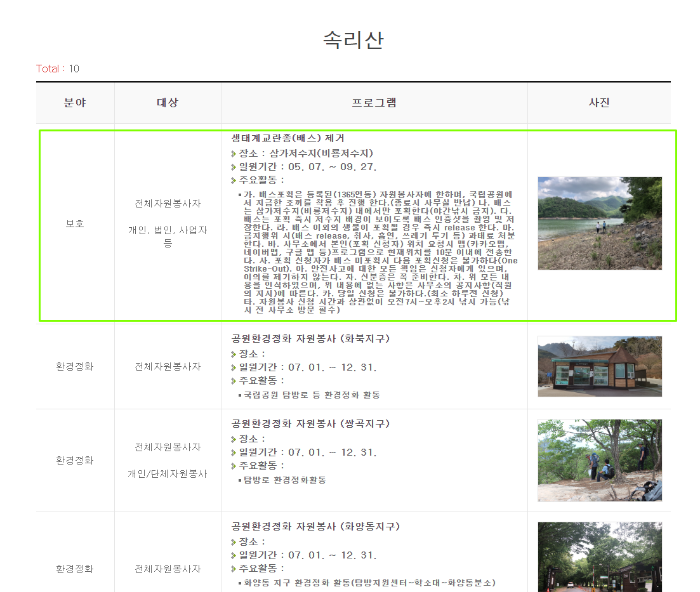Open the 화북지구 information booth photo

pos(600,367)
